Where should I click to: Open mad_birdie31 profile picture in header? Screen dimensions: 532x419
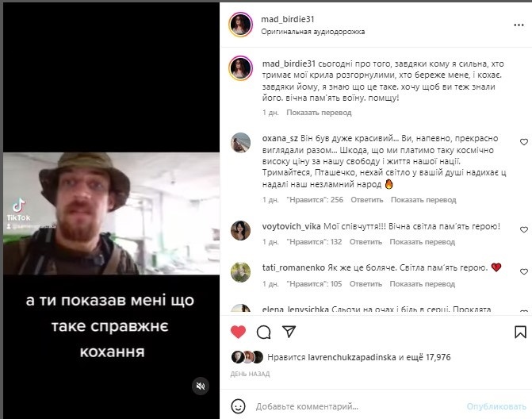pyautogui.click(x=240, y=25)
